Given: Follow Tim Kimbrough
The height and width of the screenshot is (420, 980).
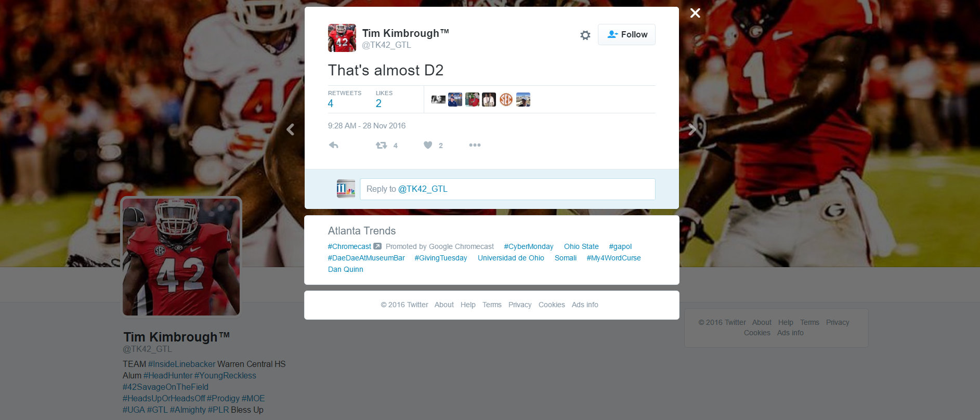Looking at the screenshot, I should point(626,34).
